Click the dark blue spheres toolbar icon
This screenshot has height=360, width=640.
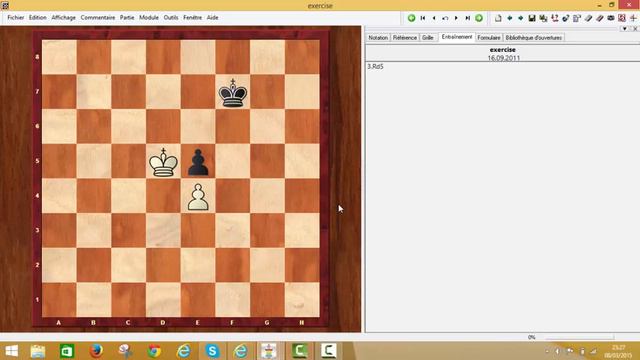point(566,18)
